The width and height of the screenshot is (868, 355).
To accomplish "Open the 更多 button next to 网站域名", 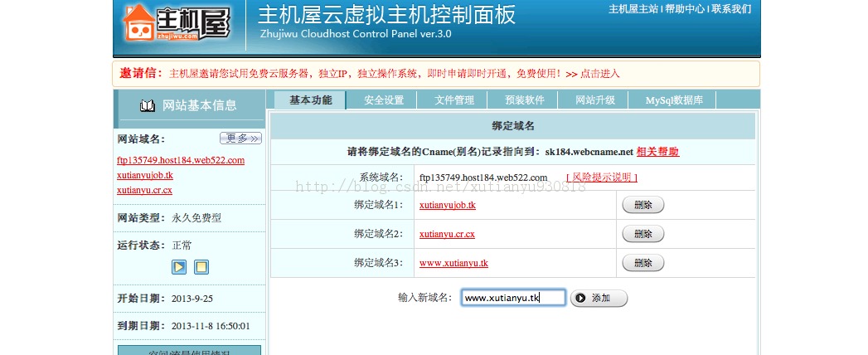I will 240,139.
